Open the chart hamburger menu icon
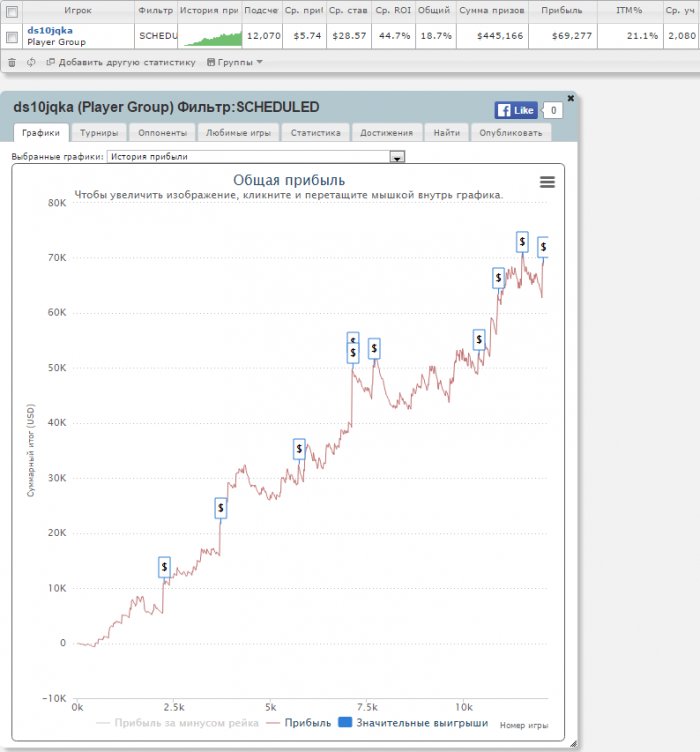Viewport: 700px width, 752px height. (x=547, y=182)
